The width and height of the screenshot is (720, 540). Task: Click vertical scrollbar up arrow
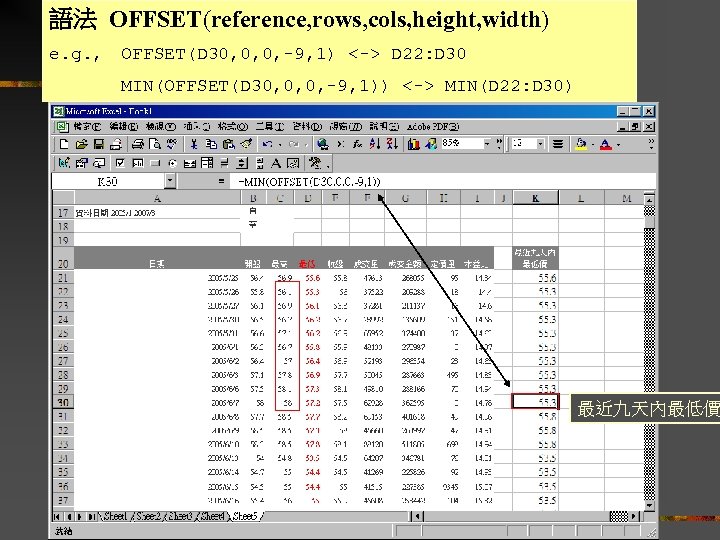pos(649,199)
